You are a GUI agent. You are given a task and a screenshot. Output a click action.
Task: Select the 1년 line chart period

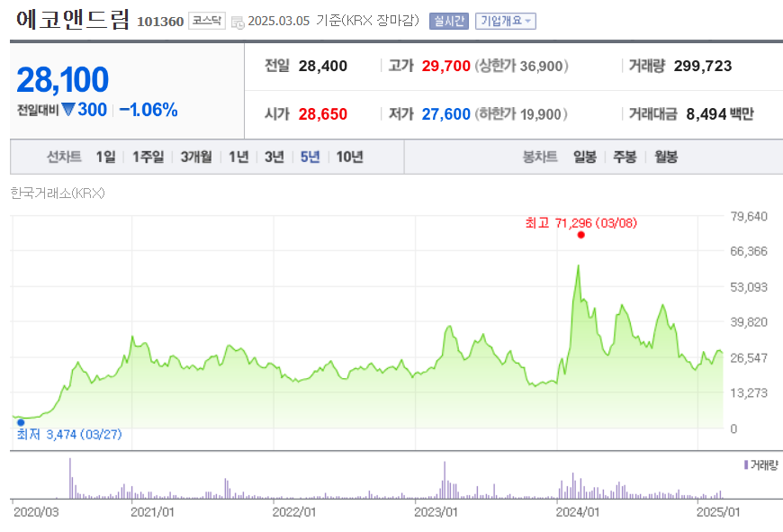(x=238, y=157)
